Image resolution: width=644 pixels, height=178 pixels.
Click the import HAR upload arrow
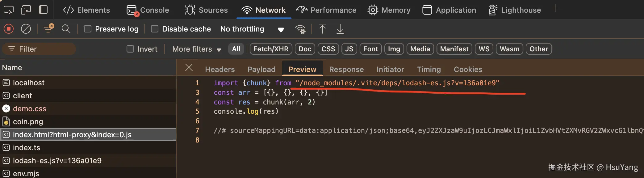pyautogui.click(x=322, y=29)
